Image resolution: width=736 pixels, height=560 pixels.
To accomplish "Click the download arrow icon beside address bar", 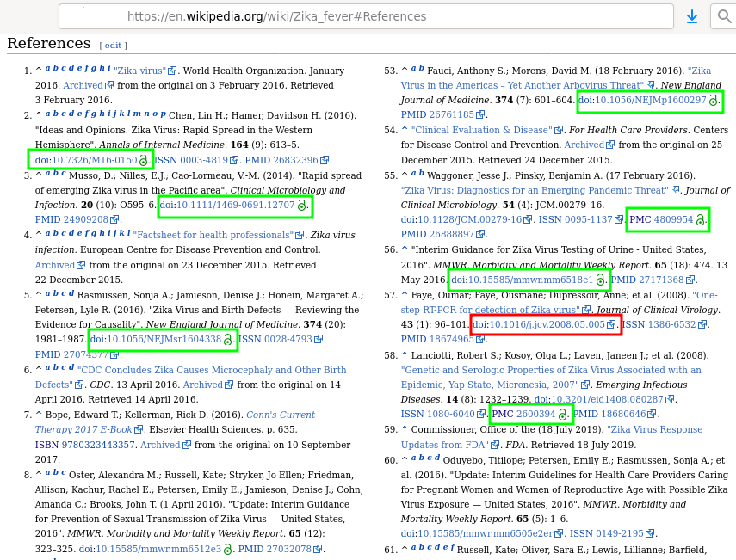I will click(x=692, y=17).
